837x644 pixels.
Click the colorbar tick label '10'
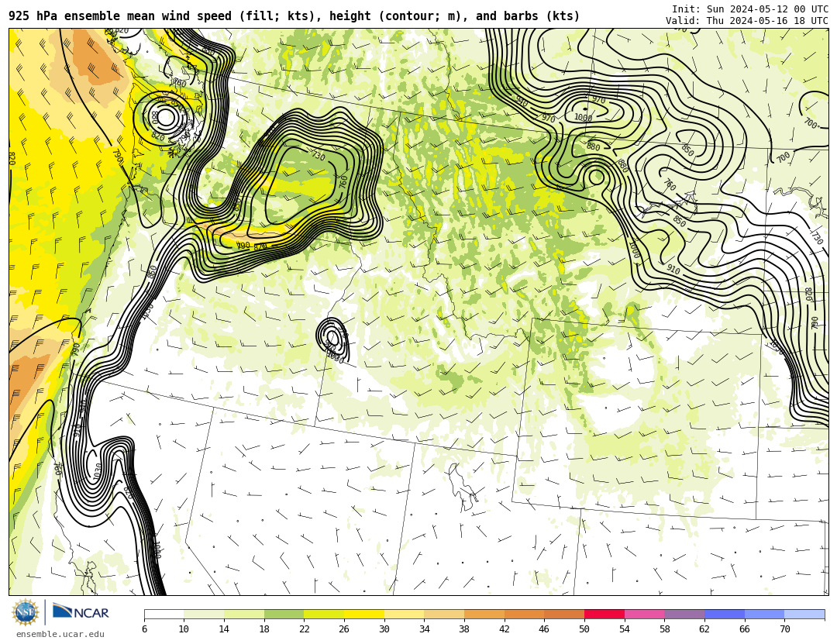(x=184, y=629)
